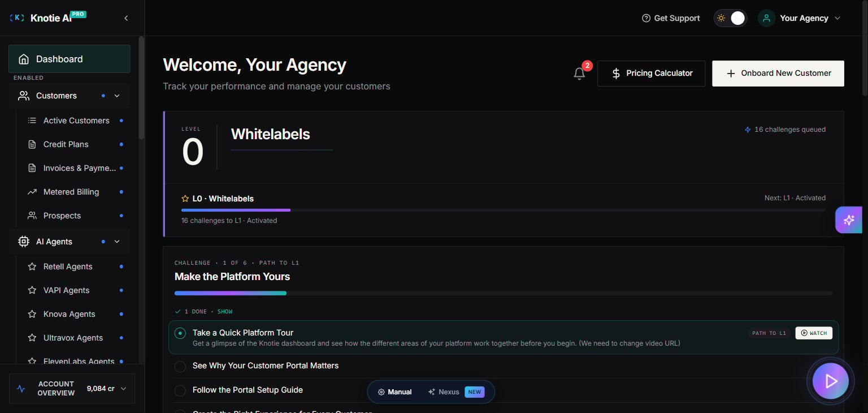
Task: Click the '9,084 cr' credits value
Action: click(101, 389)
